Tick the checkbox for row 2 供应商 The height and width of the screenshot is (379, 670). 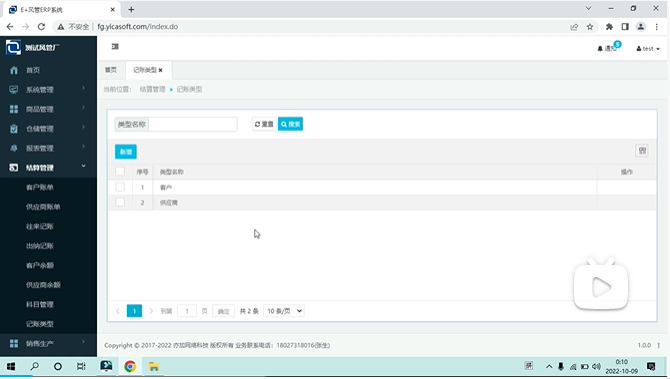point(120,202)
